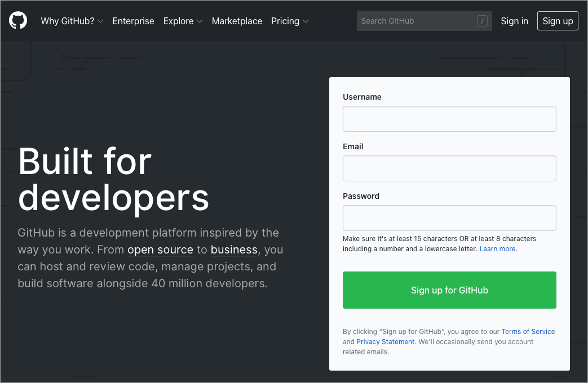Open the Terms of Service link
Screen dimensions: 588x383
528,332
